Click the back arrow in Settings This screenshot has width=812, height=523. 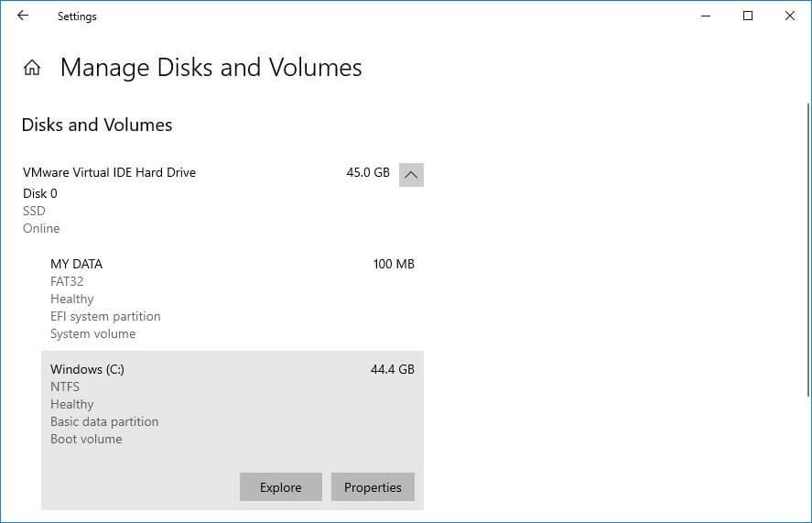click(23, 16)
